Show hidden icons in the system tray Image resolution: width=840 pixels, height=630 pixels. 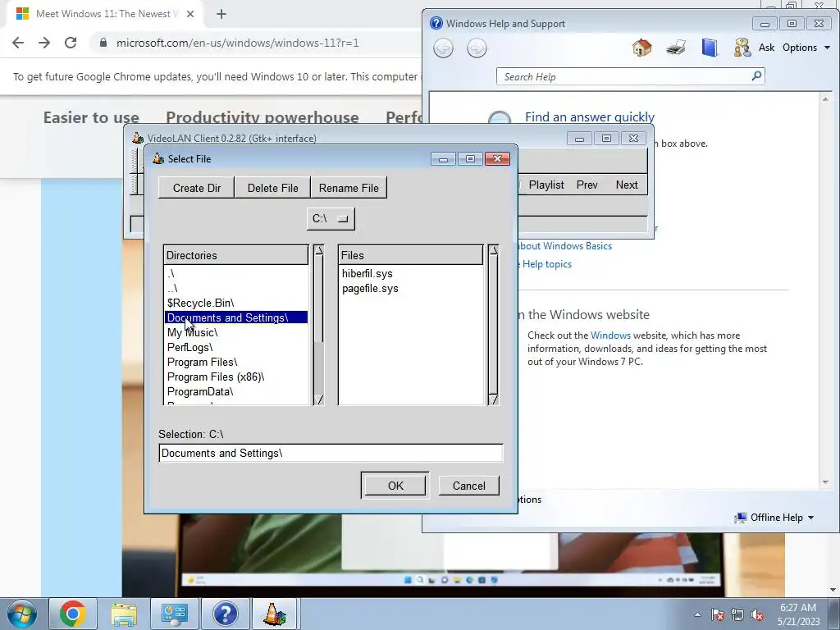(697, 614)
